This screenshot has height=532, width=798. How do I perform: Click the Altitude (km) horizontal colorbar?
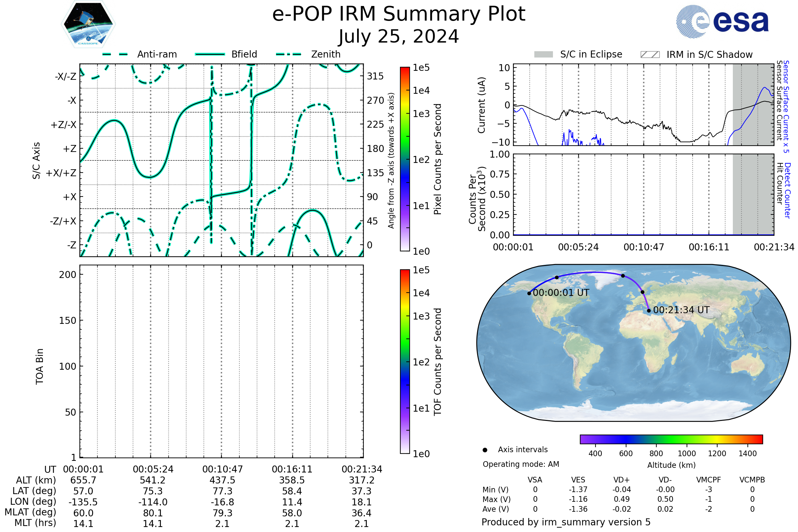coord(671,439)
